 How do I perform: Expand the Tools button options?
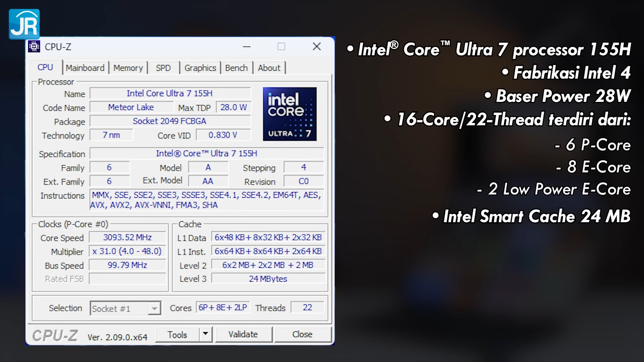206,334
